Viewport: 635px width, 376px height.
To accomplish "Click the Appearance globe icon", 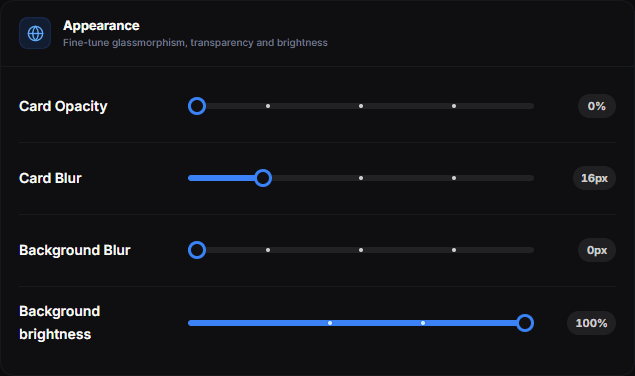I will click(35, 33).
